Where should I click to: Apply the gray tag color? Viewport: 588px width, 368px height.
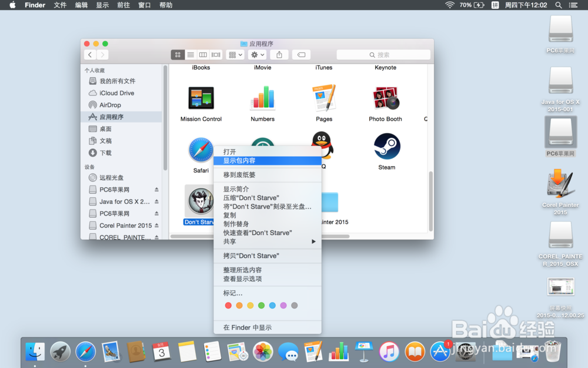pos(295,306)
